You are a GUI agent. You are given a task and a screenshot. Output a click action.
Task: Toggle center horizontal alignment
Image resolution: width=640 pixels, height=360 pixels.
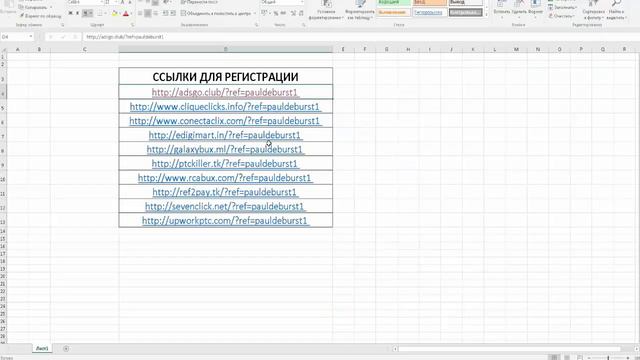[x=148, y=13]
